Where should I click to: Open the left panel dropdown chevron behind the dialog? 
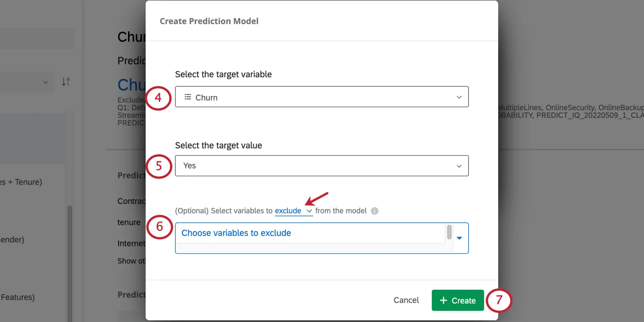pos(45,82)
